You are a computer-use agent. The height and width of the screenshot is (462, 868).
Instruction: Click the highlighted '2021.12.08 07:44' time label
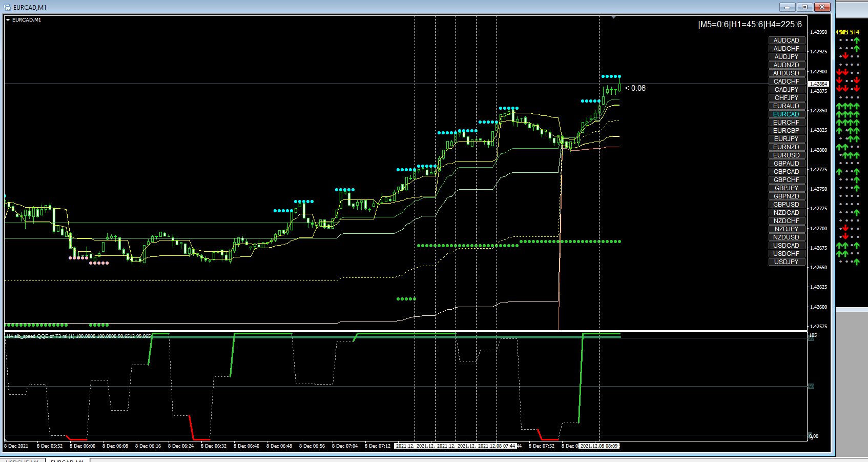pyautogui.click(x=497, y=446)
